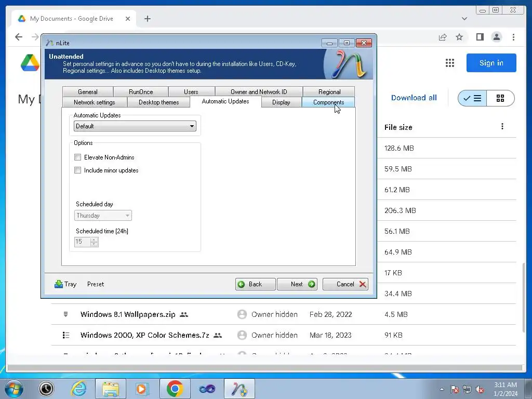Click the Chrome tab search chevron

(464, 19)
